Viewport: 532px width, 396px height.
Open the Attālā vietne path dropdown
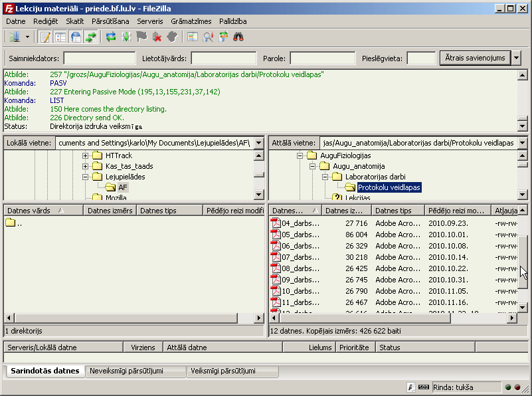click(x=523, y=143)
